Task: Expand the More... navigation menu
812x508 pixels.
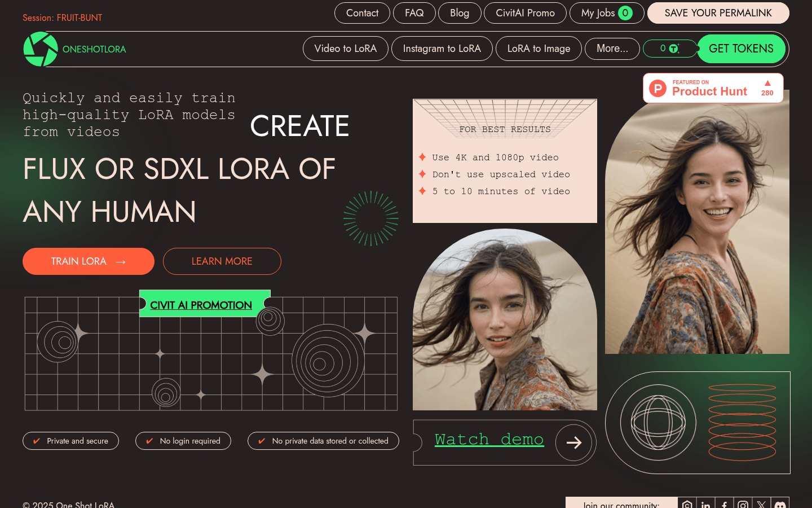Action: 612,49
